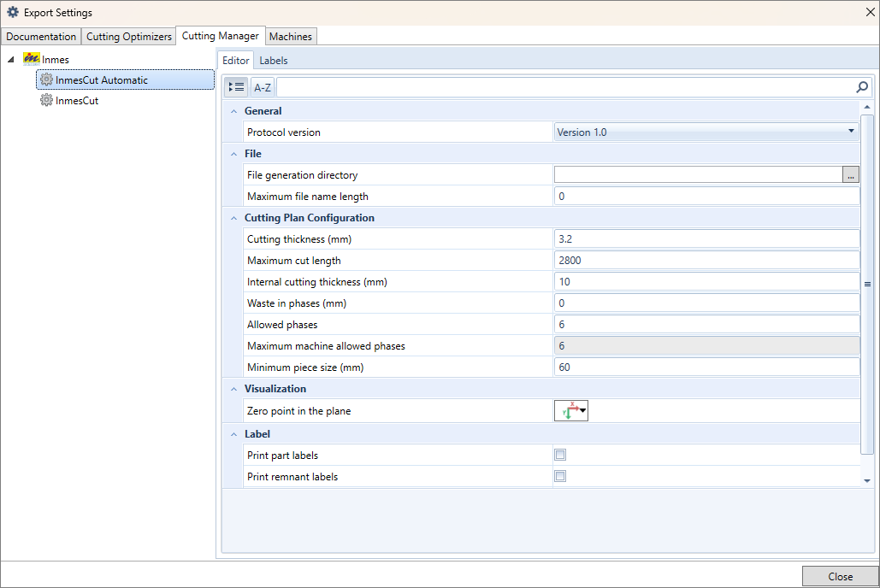880x588 pixels.
Task: Open the Machines tab
Action: click(x=290, y=37)
